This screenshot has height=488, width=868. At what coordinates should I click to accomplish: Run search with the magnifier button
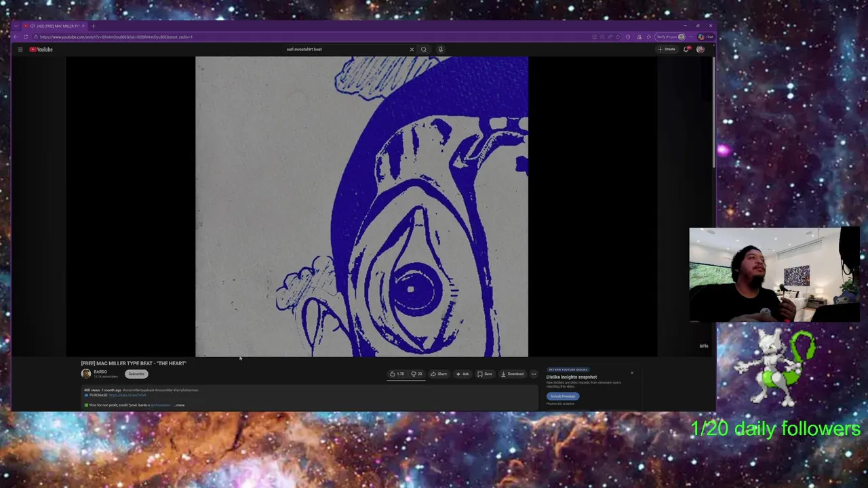pos(424,49)
